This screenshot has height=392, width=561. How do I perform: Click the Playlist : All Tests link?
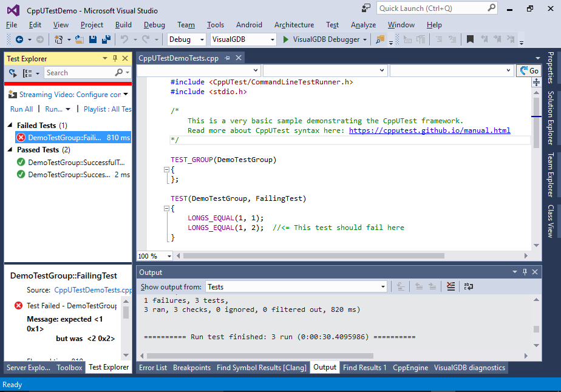click(107, 109)
